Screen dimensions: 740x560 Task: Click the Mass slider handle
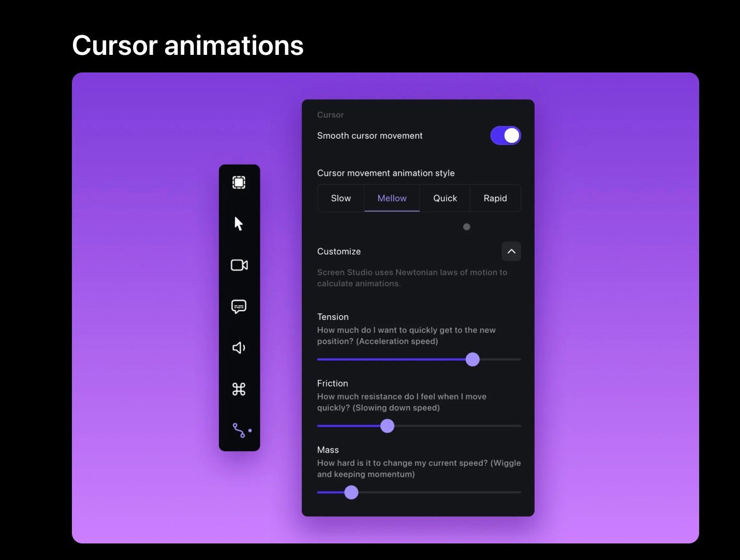pyautogui.click(x=351, y=492)
